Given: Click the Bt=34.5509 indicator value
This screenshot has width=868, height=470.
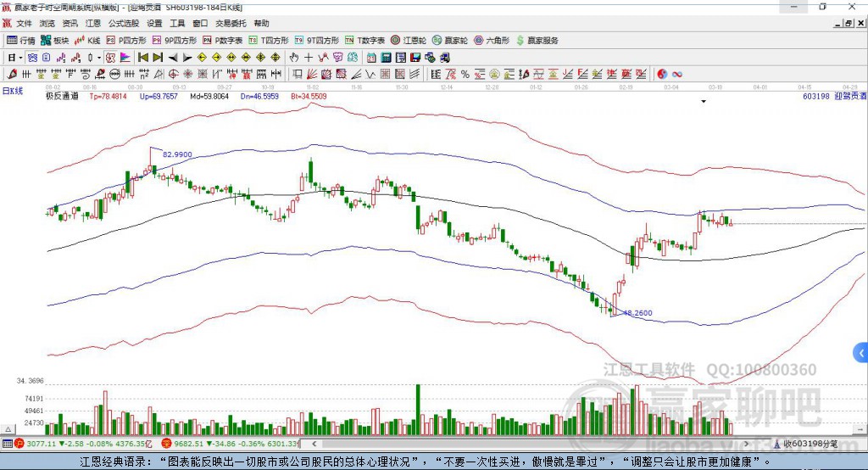Looking at the screenshot, I should (309, 97).
